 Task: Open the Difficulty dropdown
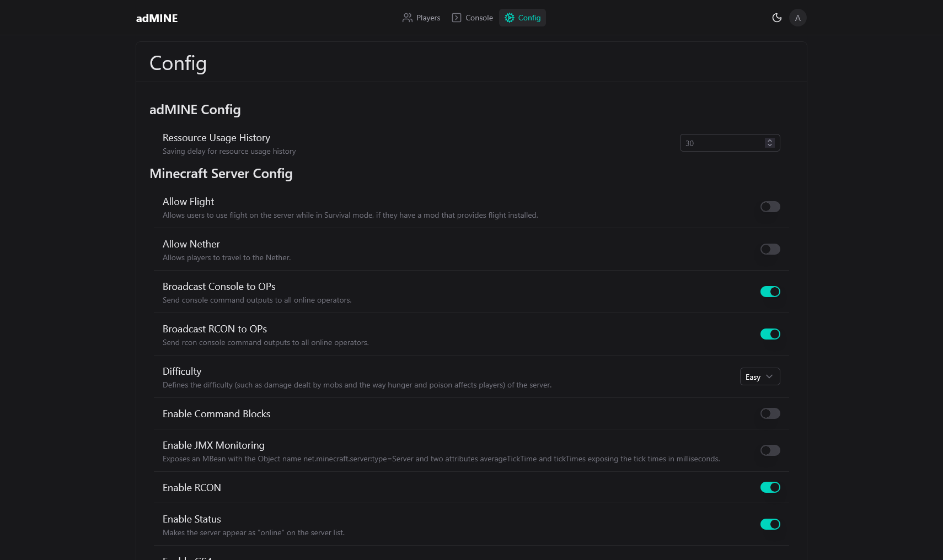pyautogui.click(x=759, y=376)
